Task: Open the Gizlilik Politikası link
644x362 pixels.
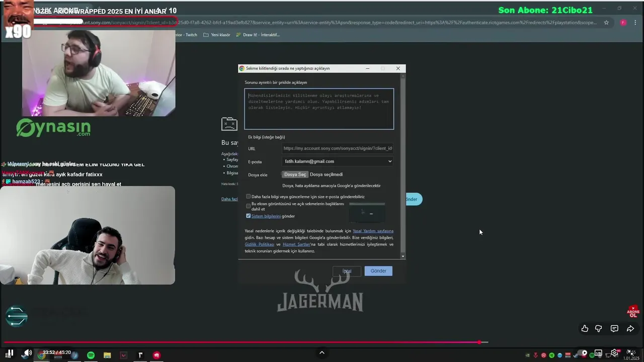Action: click(x=259, y=244)
